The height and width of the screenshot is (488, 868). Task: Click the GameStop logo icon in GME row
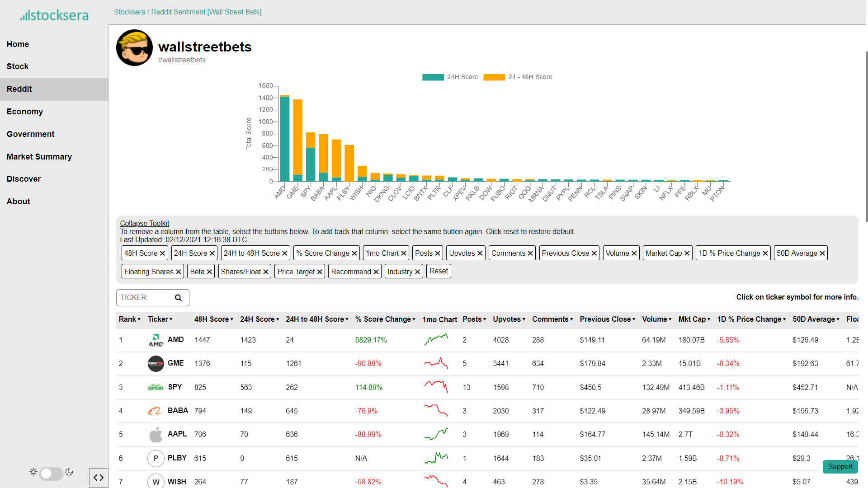156,363
